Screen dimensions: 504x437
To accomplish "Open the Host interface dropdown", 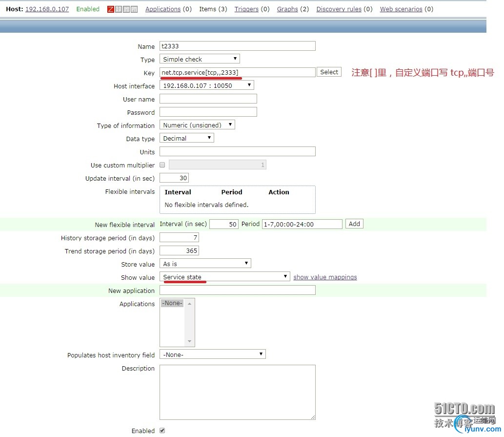I will [207, 85].
